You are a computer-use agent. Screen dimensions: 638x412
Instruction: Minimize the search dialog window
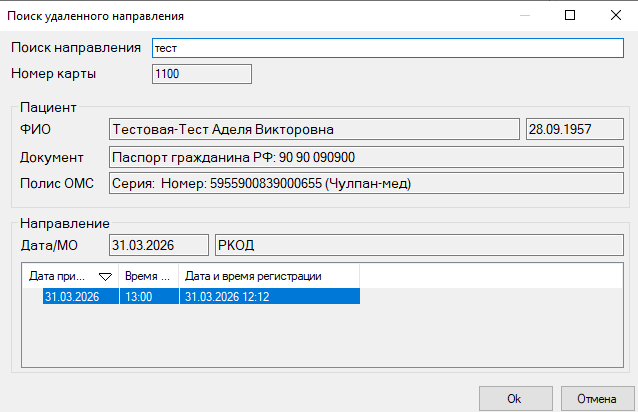click(x=523, y=16)
